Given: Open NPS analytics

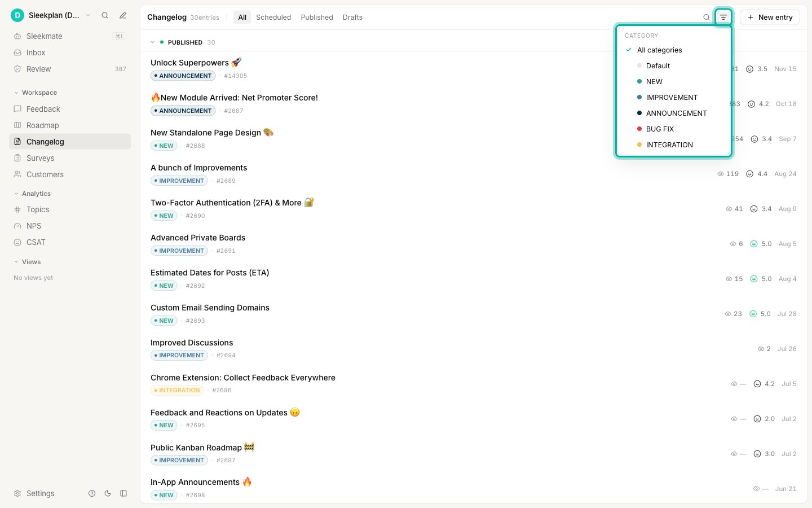Looking at the screenshot, I should click(70, 226).
